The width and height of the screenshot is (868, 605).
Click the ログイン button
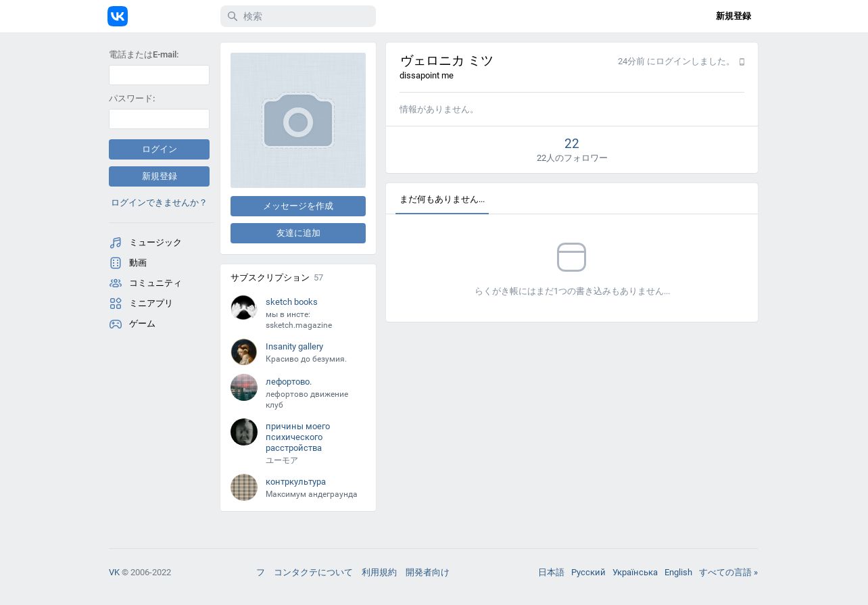[x=159, y=149]
